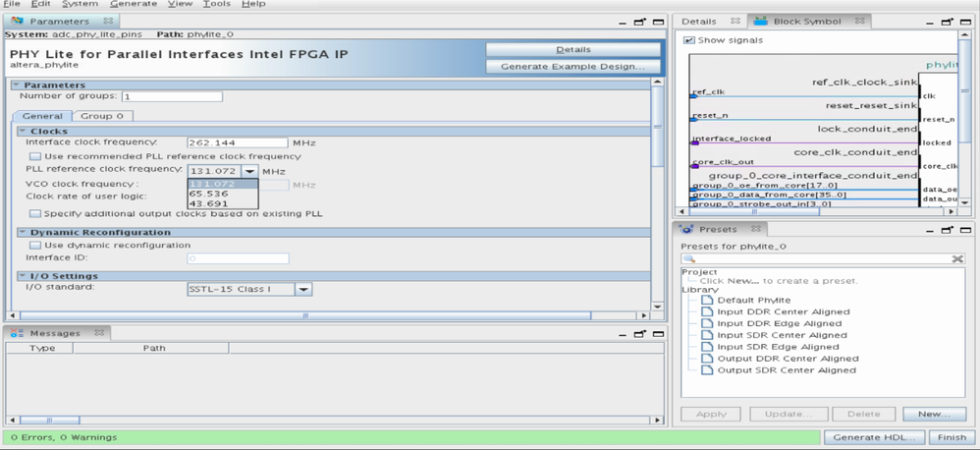The image size is (980, 450).
Task: Select the Default Phylite preset
Action: click(x=754, y=300)
